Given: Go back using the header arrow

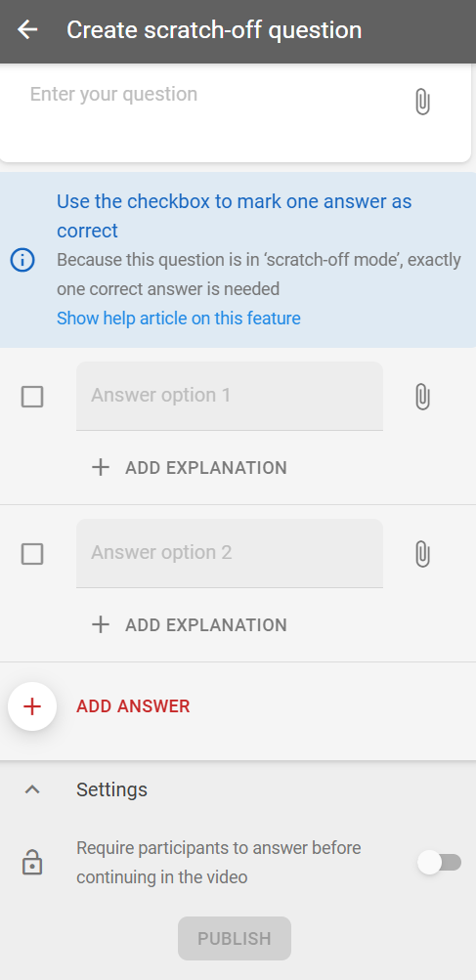Looking at the screenshot, I should 27,29.
